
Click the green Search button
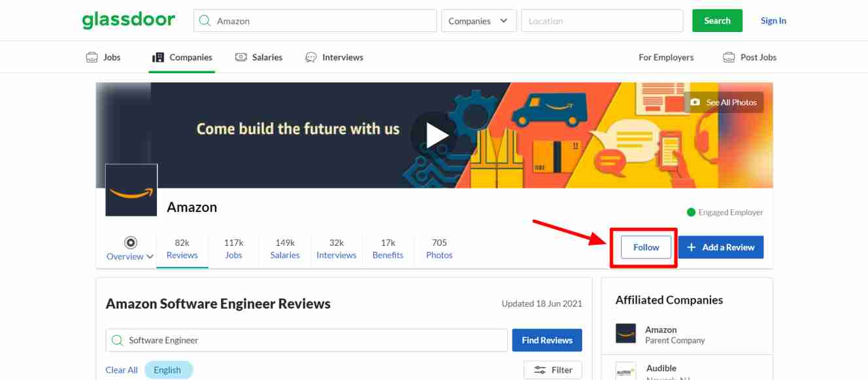[718, 21]
